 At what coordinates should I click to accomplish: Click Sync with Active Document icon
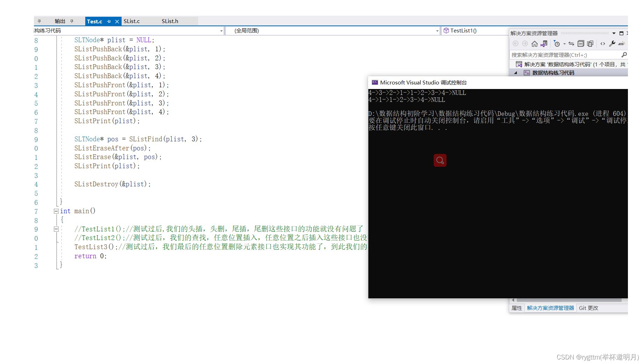[571, 44]
